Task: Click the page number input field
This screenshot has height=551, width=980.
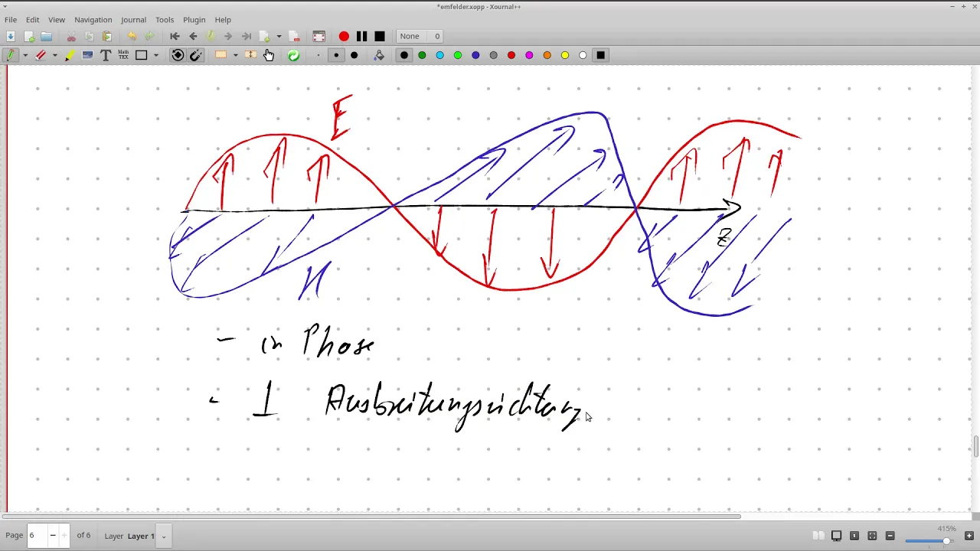Action: (37, 535)
